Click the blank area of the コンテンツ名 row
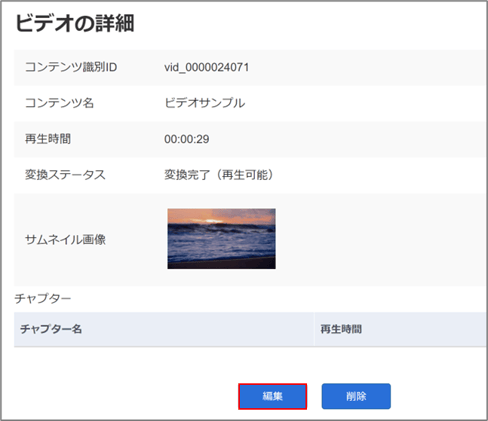The height and width of the screenshot is (421, 488). (365, 103)
